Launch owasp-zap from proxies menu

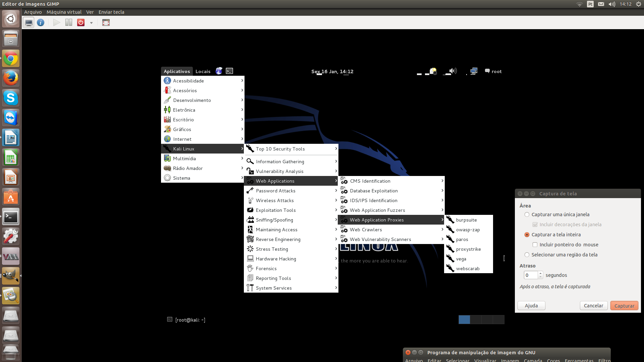pyautogui.click(x=469, y=230)
